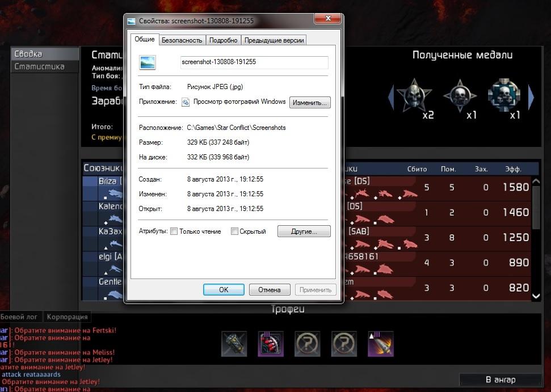Select the teal square skull medal
The image size is (551, 392).
pos(504,95)
